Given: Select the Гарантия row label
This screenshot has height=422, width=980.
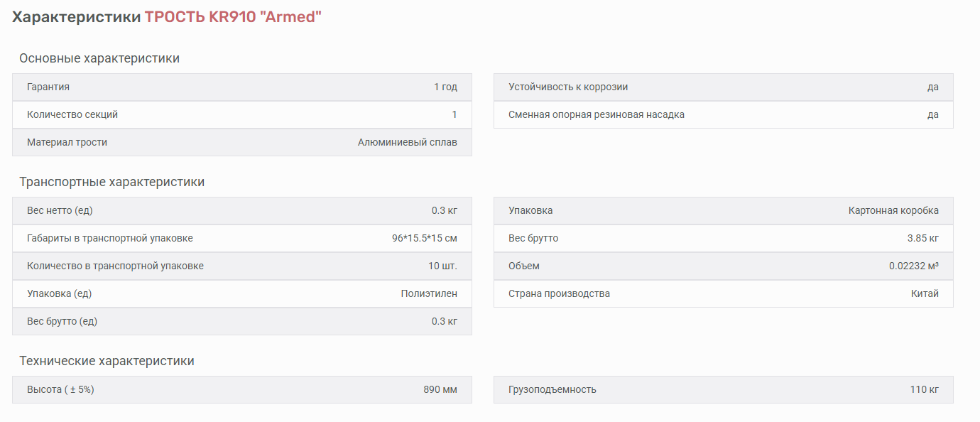Looking at the screenshot, I should [x=48, y=87].
